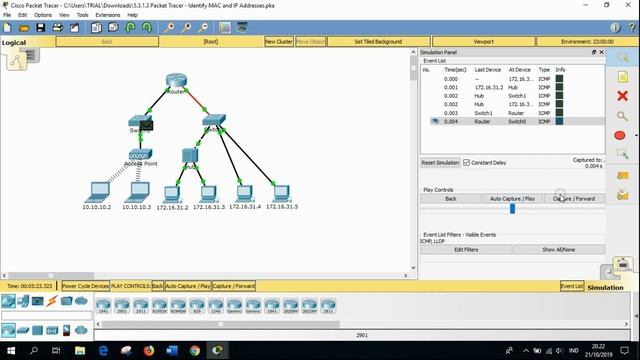Open the Options menu
640x360 pixels.
pos(43,15)
